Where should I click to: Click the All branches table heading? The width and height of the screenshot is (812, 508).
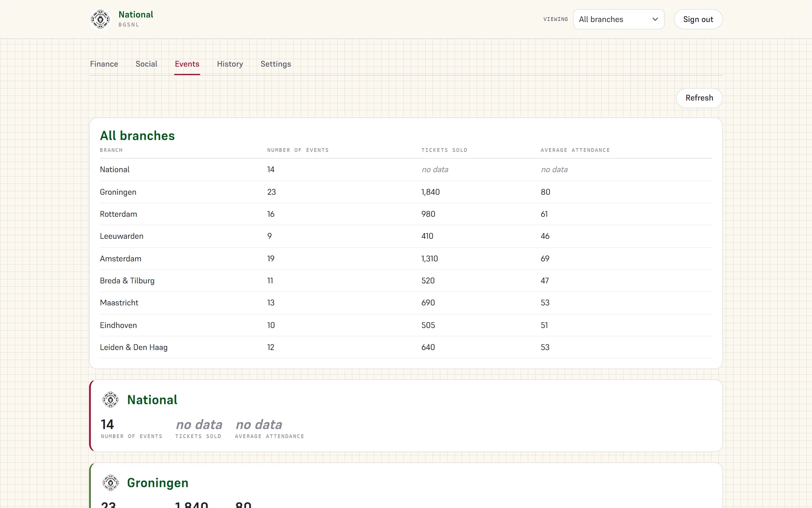tap(137, 135)
